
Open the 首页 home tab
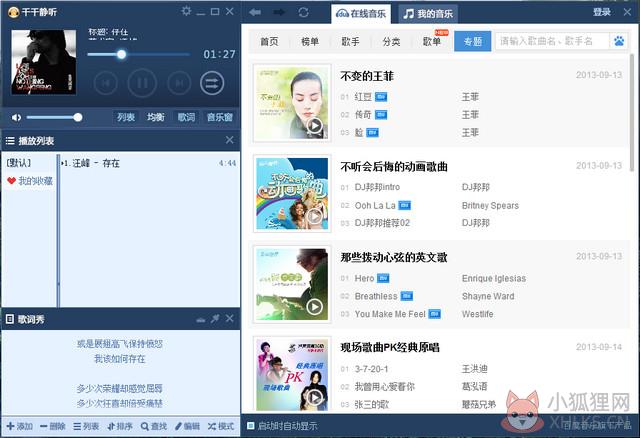(x=269, y=41)
